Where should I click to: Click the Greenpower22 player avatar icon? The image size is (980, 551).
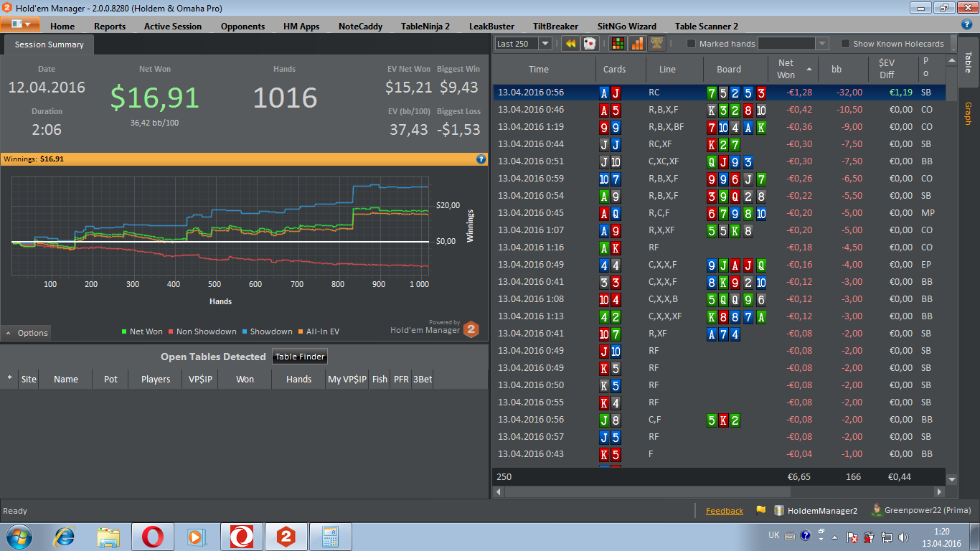click(877, 510)
